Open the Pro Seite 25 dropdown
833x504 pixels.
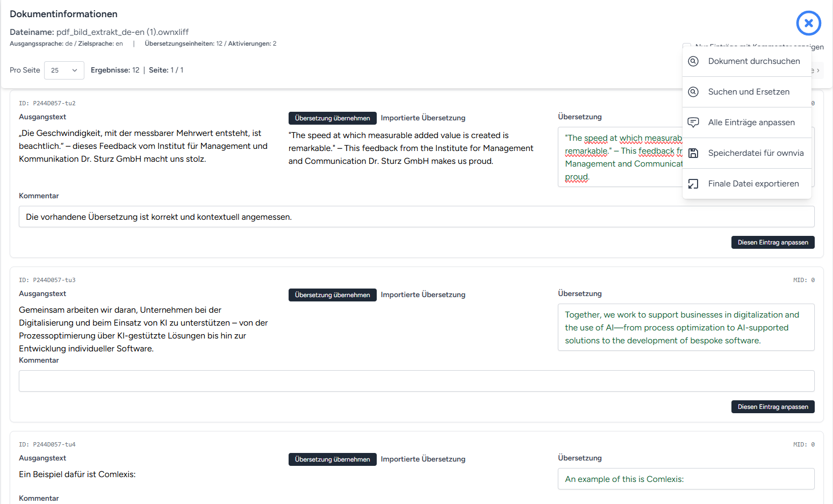[x=64, y=70]
